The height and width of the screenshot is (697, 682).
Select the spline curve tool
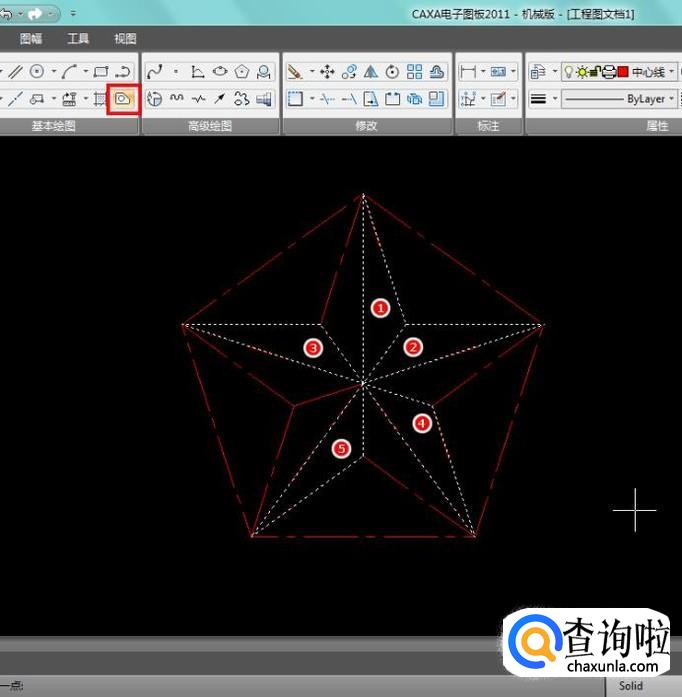(155, 72)
